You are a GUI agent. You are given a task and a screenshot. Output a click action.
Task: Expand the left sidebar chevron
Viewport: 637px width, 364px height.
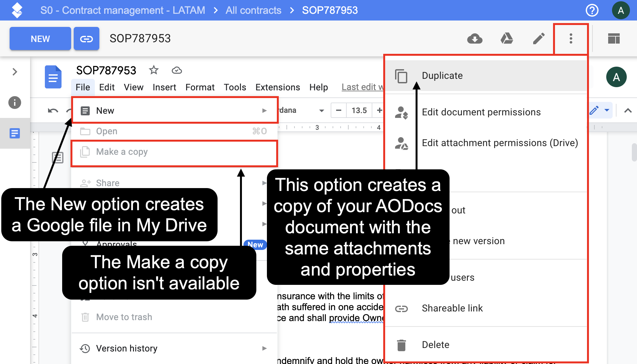pos(15,72)
